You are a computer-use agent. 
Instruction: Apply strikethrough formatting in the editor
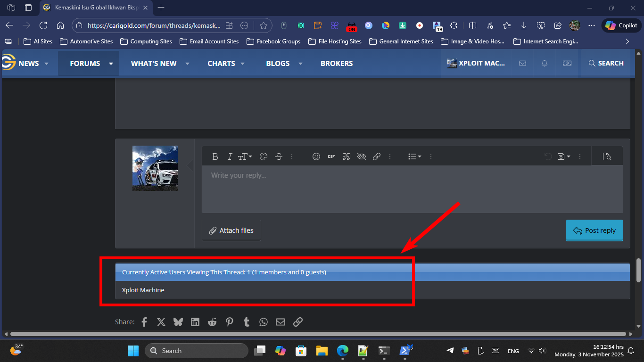click(x=279, y=156)
